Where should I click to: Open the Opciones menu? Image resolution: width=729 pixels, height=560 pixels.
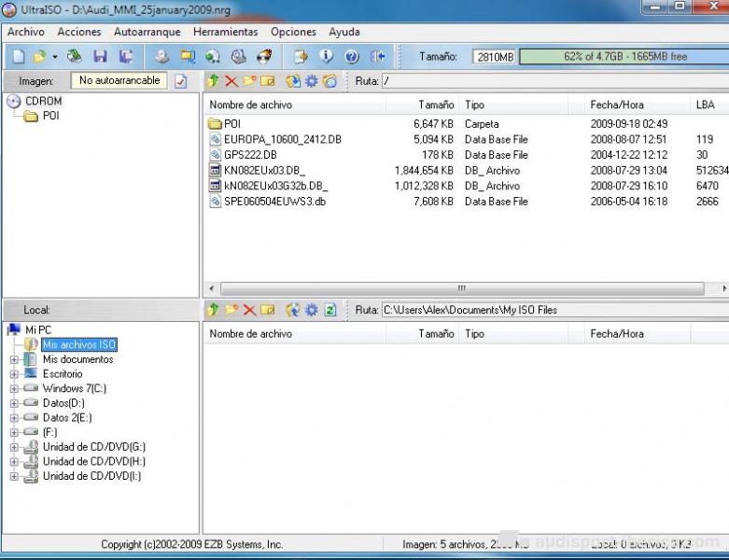(293, 32)
